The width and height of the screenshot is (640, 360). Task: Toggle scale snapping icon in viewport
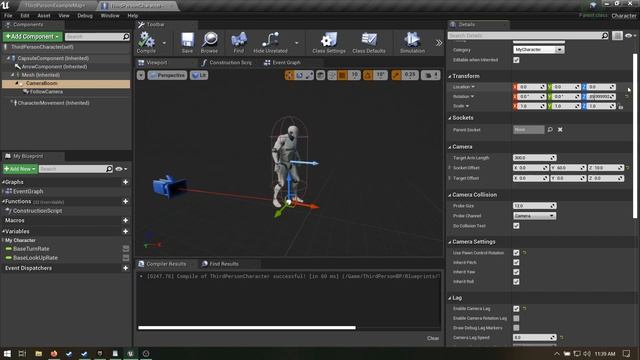396,75
